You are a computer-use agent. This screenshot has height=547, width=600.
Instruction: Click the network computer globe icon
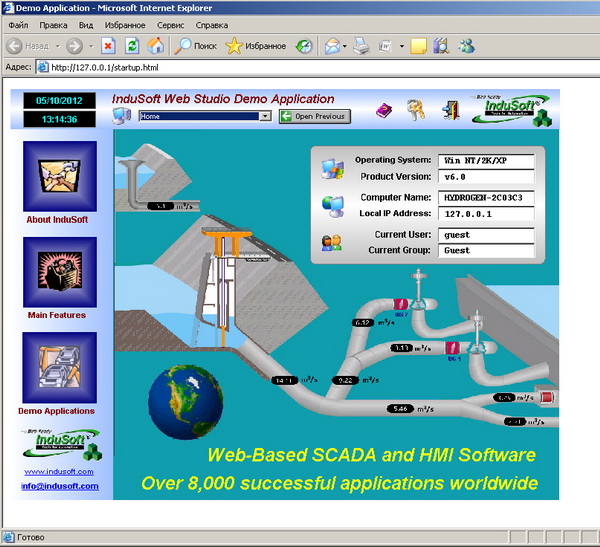[x=333, y=206]
